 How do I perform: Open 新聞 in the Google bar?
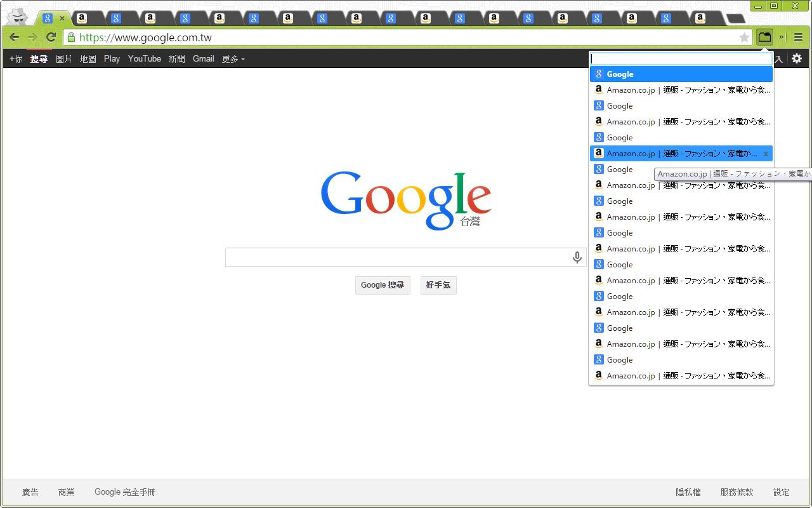(x=177, y=58)
